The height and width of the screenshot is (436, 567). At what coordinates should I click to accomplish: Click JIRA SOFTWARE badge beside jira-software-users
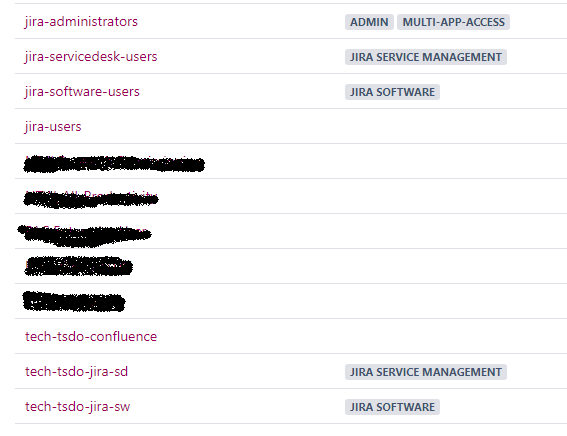pos(392,92)
